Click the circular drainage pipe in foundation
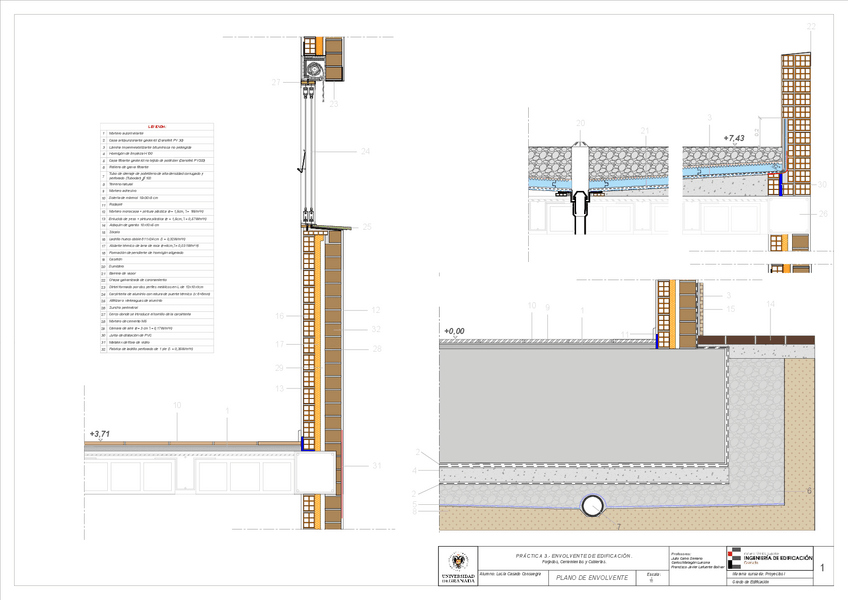Screen dimensions: 848x600 [x=593, y=506]
